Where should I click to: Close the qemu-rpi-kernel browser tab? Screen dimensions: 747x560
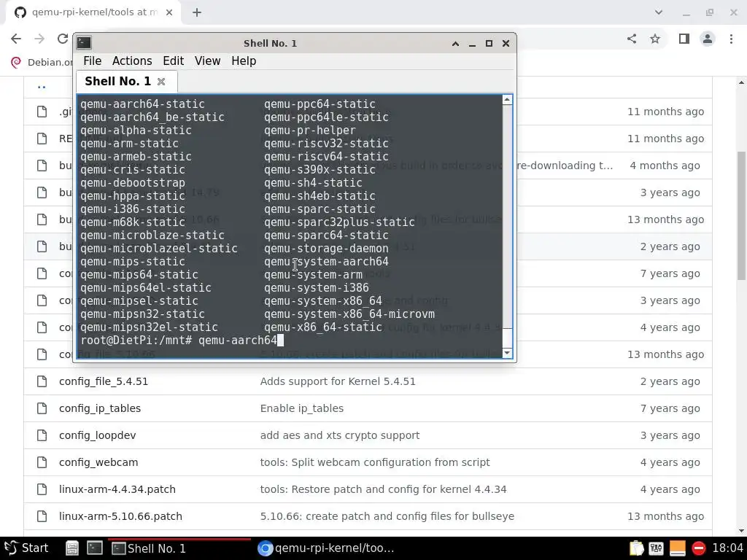(x=169, y=12)
